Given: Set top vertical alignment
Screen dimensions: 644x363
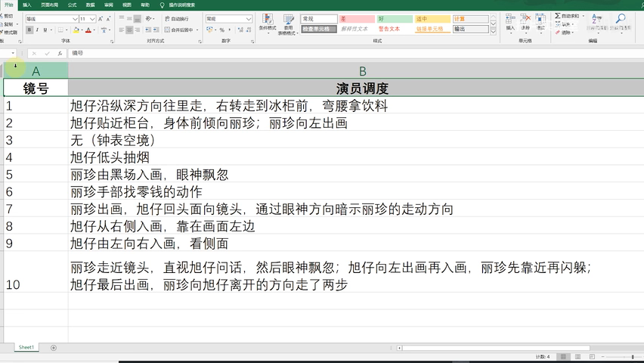Looking at the screenshot, I should tap(122, 18).
